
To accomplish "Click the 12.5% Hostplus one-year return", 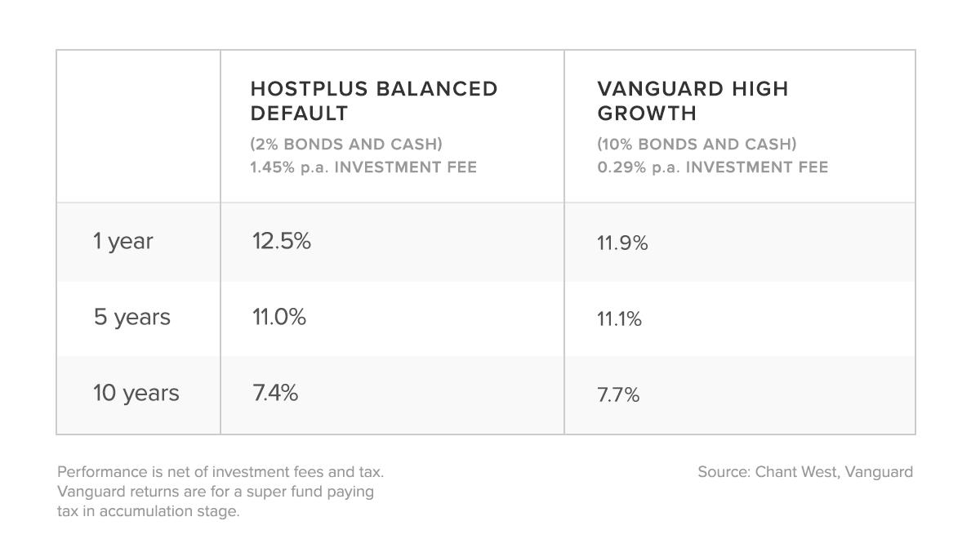I will (x=281, y=242).
